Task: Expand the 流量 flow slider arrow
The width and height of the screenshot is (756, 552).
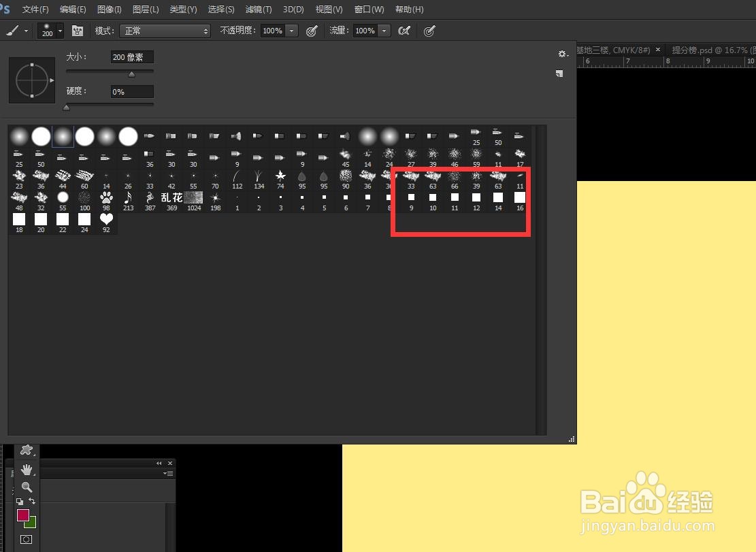Action: click(x=384, y=31)
